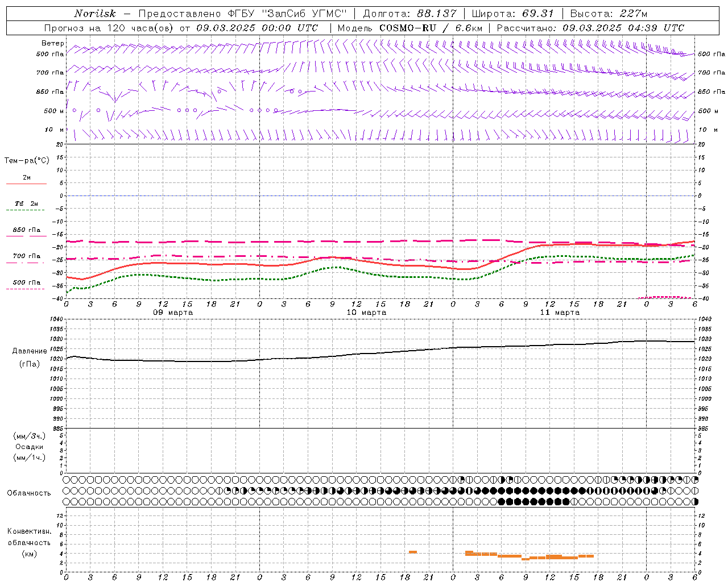Click the "Облачность" cloud cover row label

pos(29,493)
